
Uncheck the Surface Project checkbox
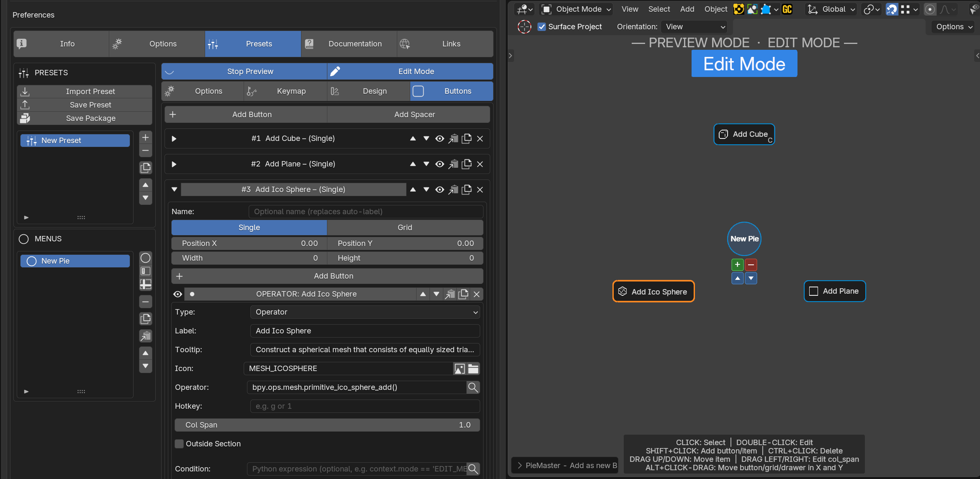tap(542, 27)
